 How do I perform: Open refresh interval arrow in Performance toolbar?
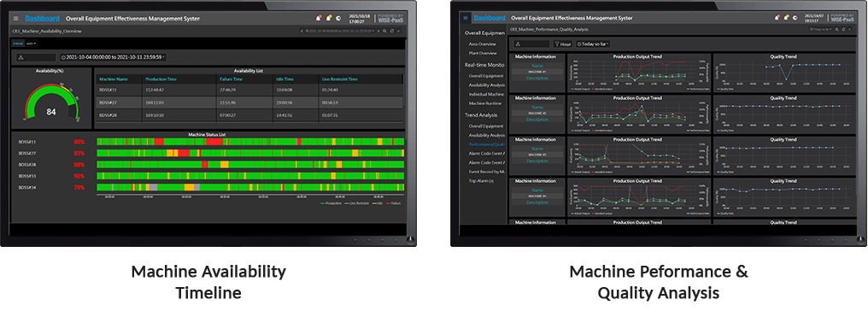(850, 29)
